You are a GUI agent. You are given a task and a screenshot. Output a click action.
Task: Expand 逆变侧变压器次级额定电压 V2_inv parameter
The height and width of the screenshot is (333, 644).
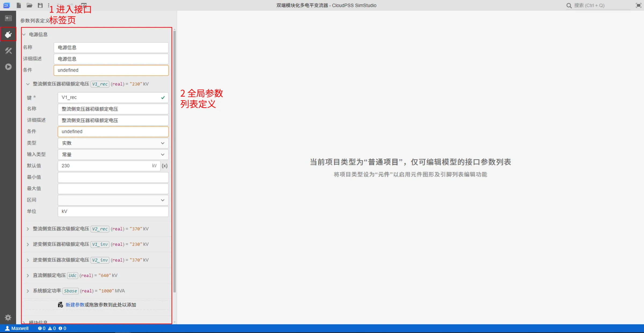pyautogui.click(x=28, y=260)
